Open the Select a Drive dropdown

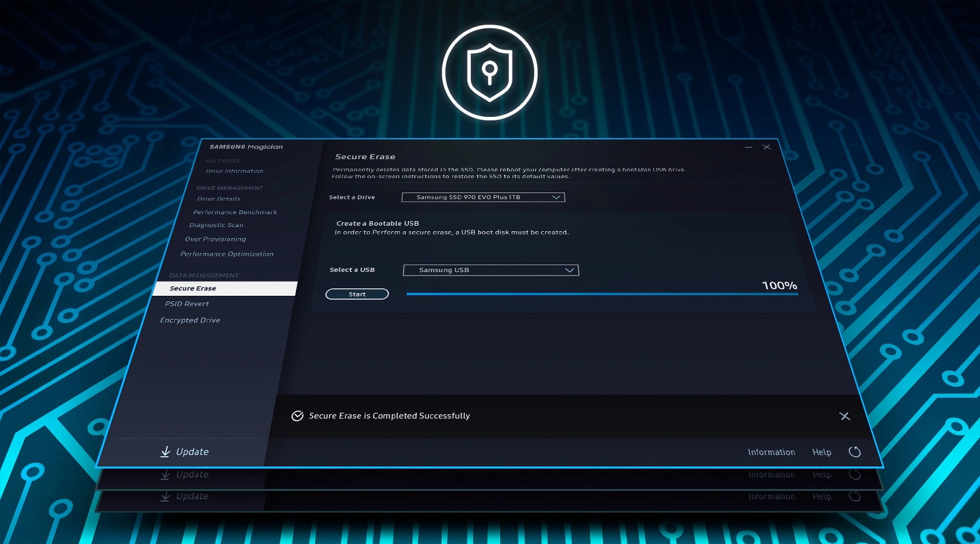[483, 197]
